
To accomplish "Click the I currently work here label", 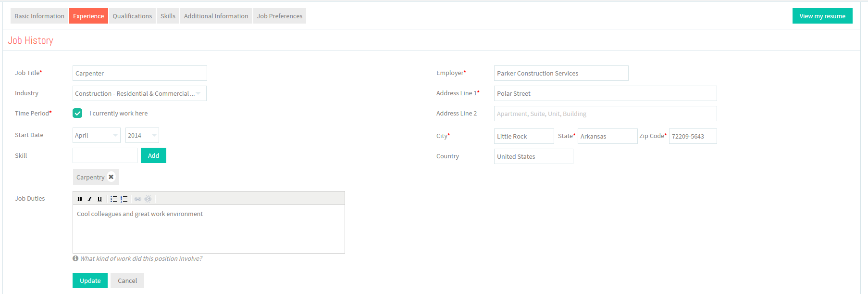I will click(118, 113).
